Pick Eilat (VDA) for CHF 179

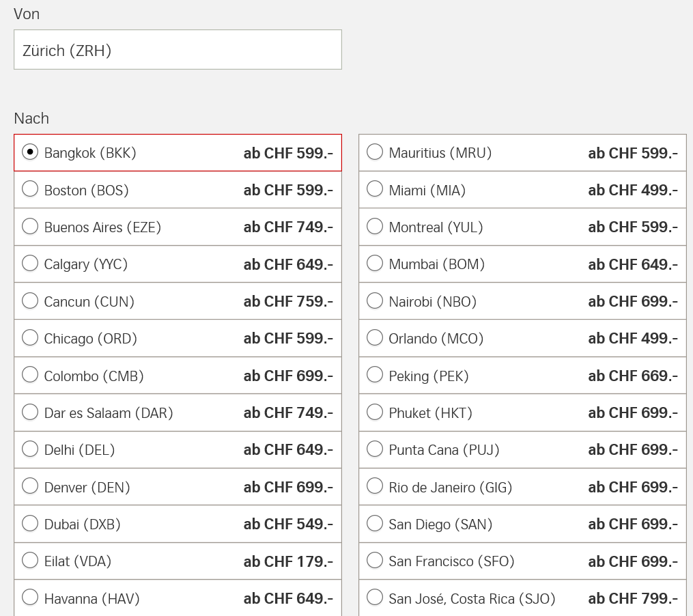30,561
